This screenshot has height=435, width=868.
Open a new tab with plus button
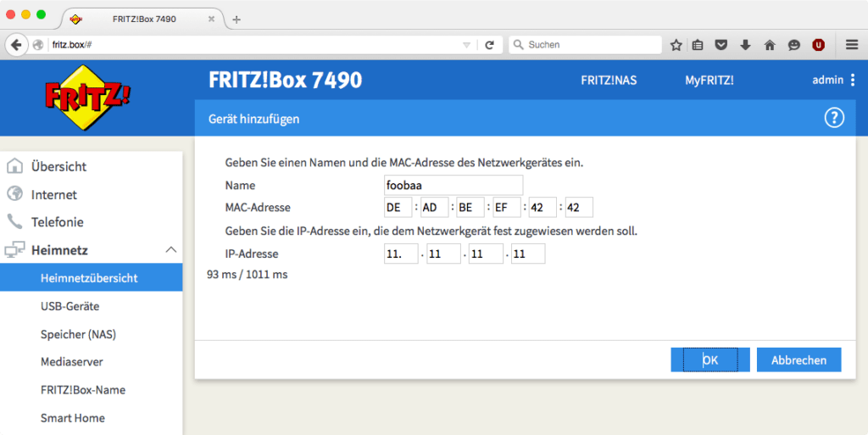click(x=236, y=20)
